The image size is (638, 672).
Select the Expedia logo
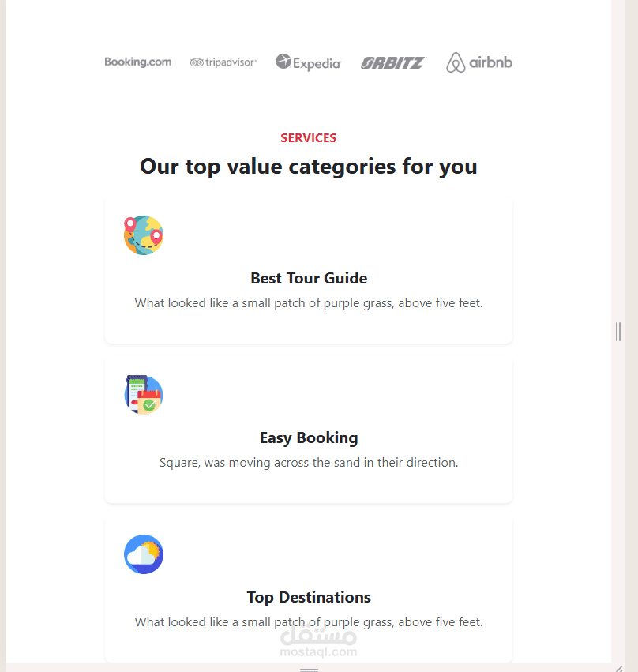pos(308,62)
